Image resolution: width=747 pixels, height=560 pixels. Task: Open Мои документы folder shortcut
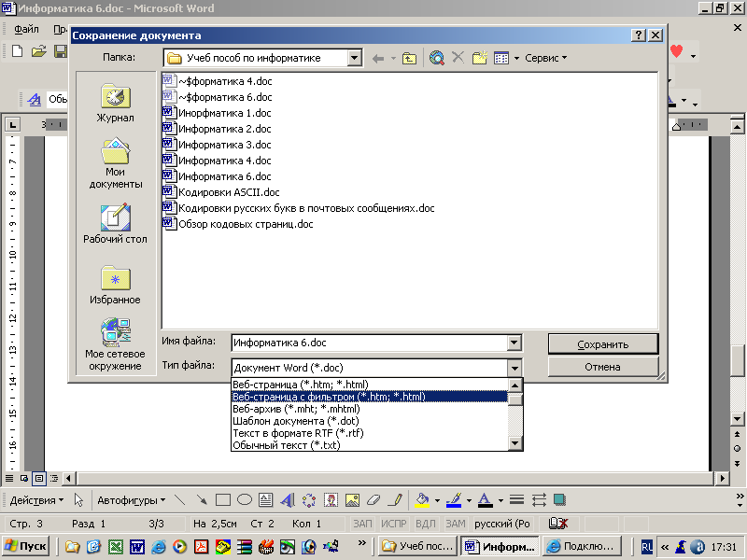[115, 164]
